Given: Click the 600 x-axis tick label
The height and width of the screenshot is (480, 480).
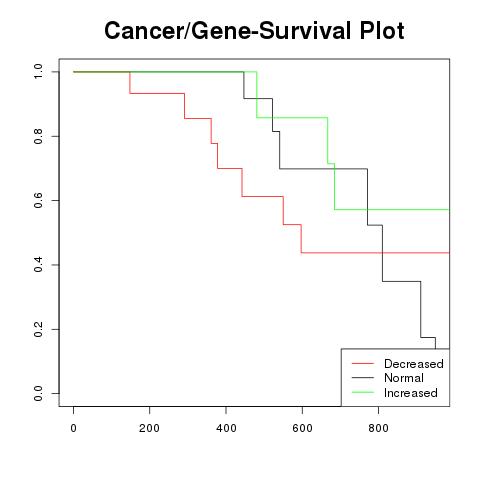Looking at the screenshot, I should [x=302, y=428].
